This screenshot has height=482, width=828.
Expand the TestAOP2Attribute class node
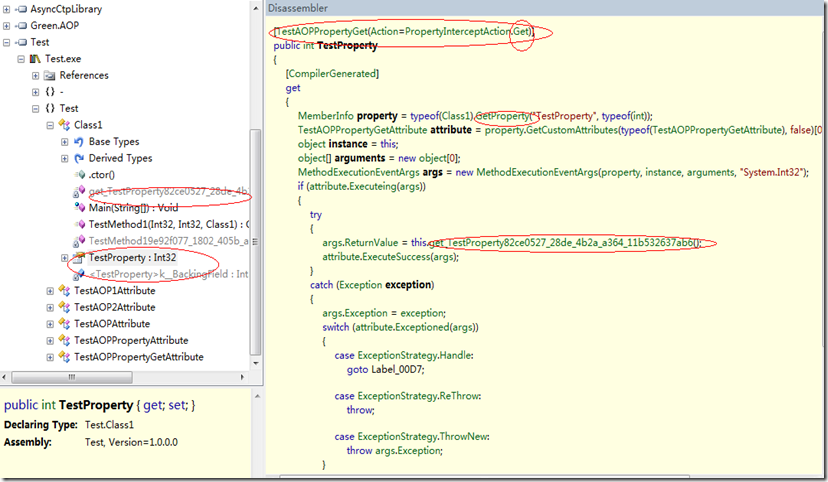click(x=50, y=307)
